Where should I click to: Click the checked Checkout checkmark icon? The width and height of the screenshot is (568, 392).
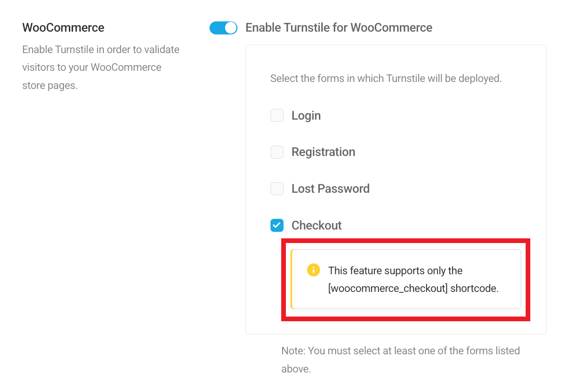point(277,225)
